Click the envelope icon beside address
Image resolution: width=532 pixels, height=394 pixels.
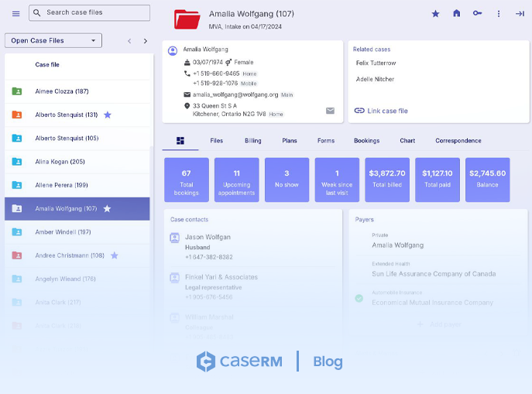coord(330,111)
